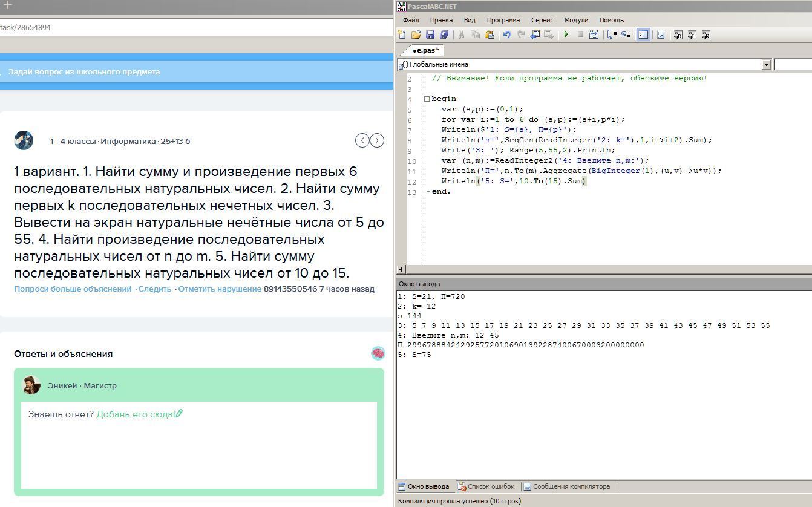Click in the members combo box beside Глобальные имена
Screen dimensions: 812x507
793,64
